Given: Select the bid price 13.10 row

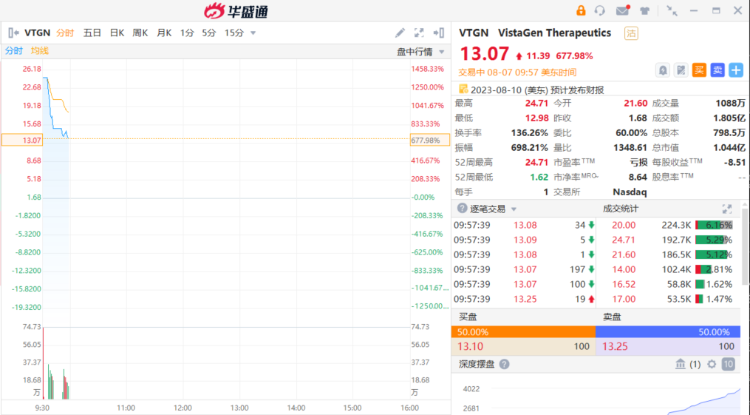Looking at the screenshot, I should [523, 346].
